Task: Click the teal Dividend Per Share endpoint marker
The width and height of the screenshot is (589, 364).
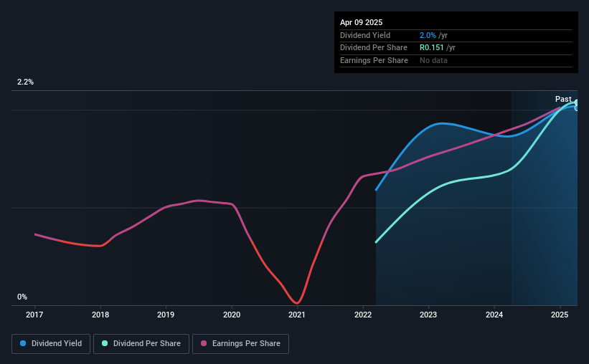Action: coord(577,102)
